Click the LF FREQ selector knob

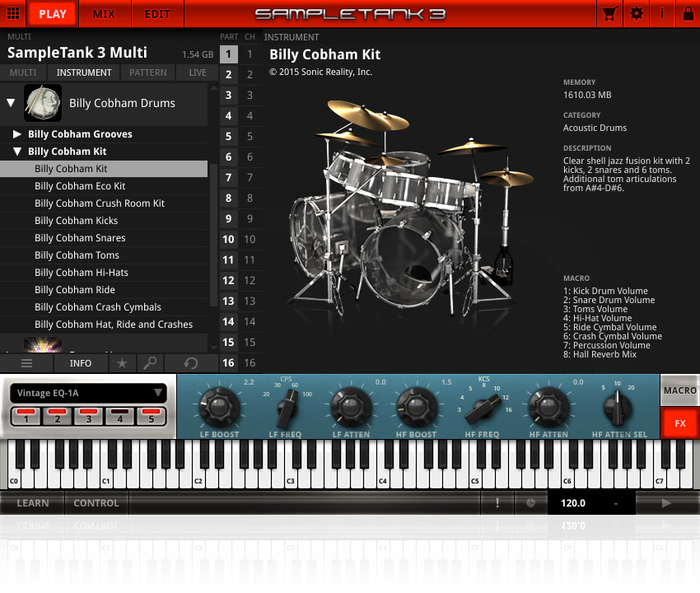click(x=286, y=409)
